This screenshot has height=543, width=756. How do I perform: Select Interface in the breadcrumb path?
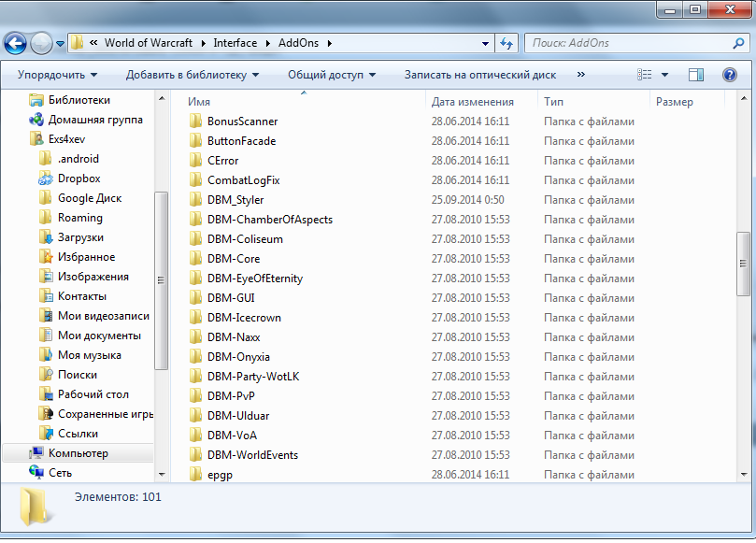235,43
